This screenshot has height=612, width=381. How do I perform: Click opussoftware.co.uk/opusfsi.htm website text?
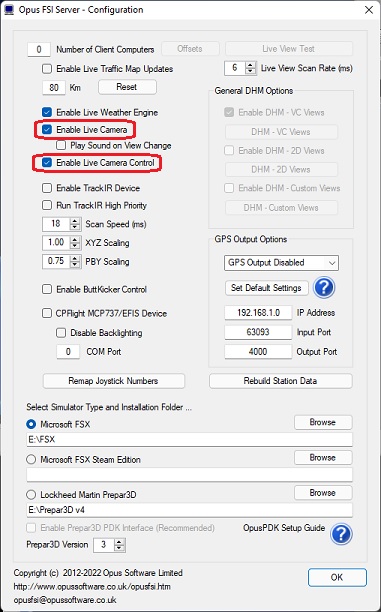coord(92,587)
